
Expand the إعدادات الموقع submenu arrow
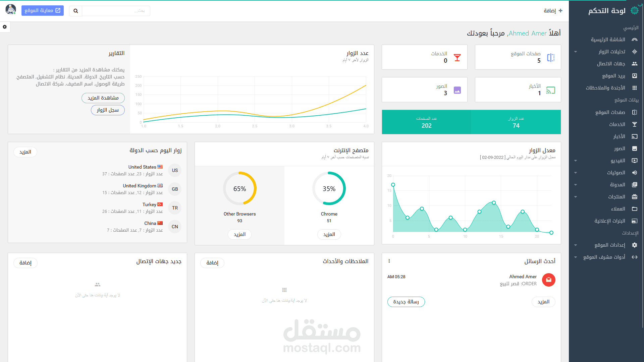tap(576, 245)
